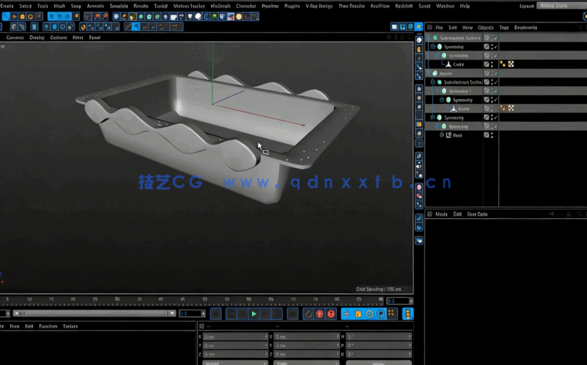The image size is (587, 365).
Task: Click the Render View icon
Action: pos(88,16)
